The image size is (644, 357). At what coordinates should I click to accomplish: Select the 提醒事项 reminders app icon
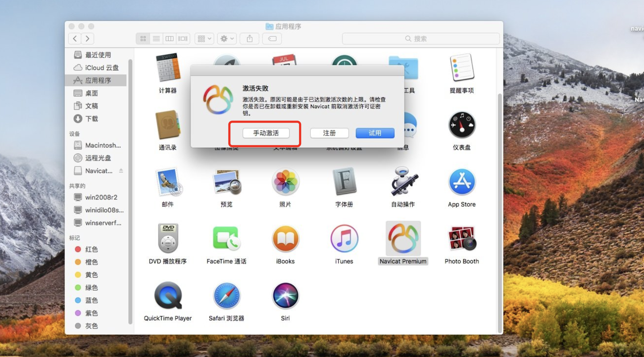(462, 67)
